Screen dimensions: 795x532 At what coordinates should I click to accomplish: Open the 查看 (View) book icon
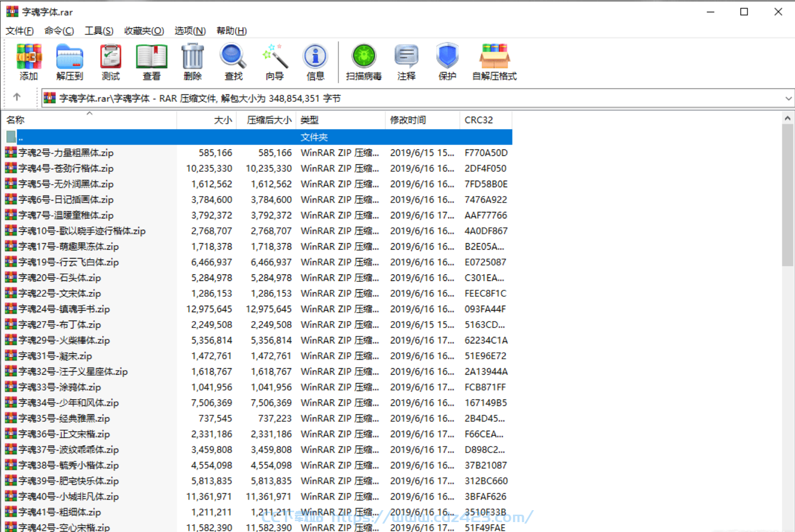pos(151,62)
